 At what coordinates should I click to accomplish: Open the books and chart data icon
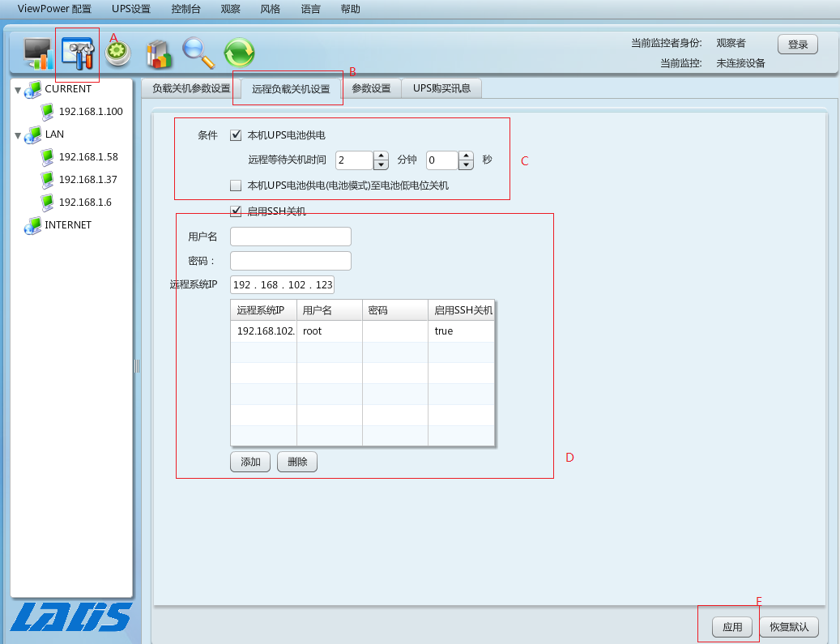(159, 53)
